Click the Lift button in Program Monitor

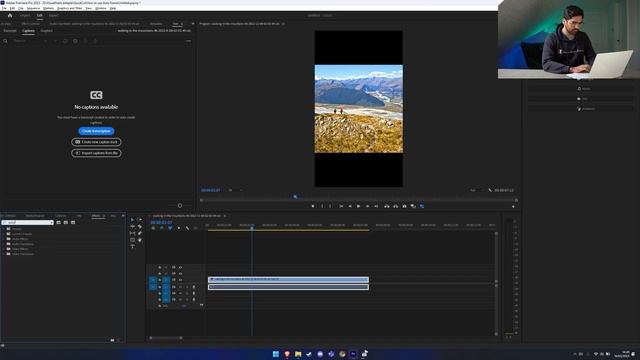[x=387, y=206]
